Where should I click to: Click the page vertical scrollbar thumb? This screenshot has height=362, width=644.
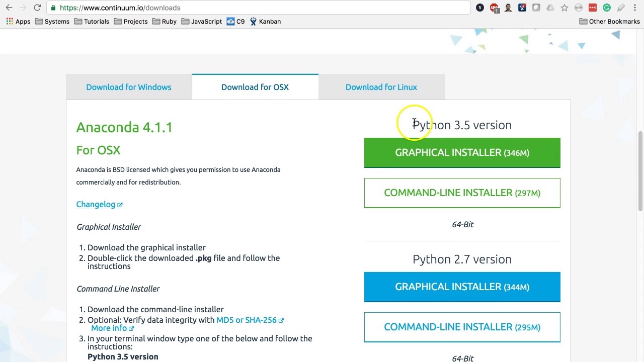(640, 171)
